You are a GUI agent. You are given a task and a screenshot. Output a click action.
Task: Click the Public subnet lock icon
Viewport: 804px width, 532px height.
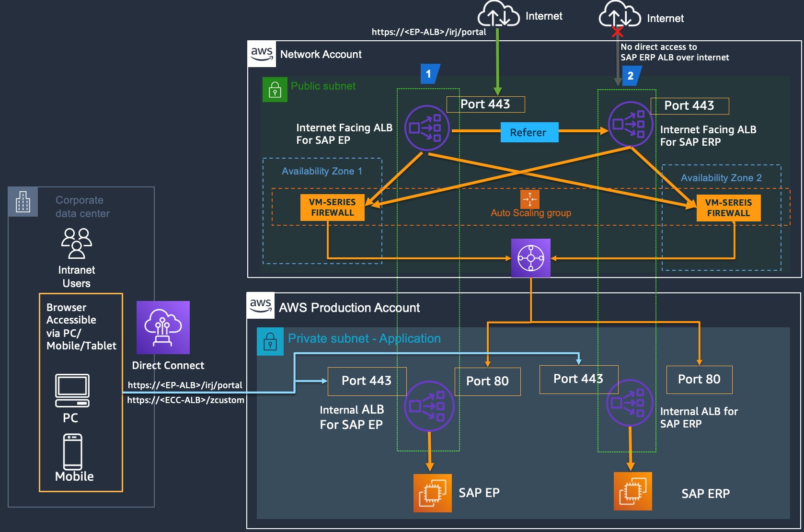tap(275, 90)
